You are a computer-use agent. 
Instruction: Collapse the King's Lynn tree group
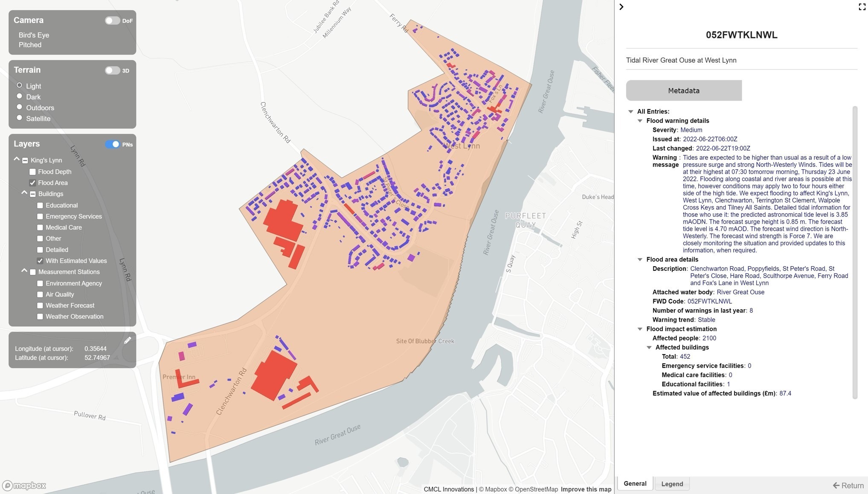click(17, 159)
